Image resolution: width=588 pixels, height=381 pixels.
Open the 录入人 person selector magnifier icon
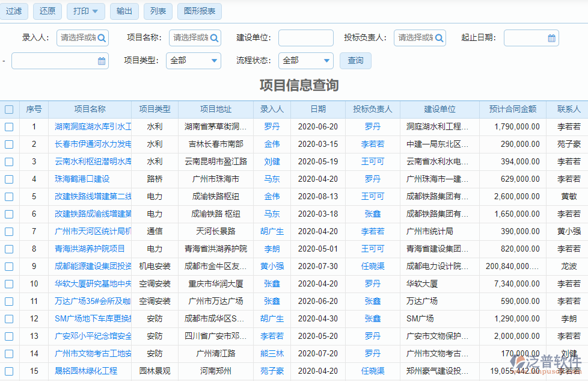tap(102, 37)
